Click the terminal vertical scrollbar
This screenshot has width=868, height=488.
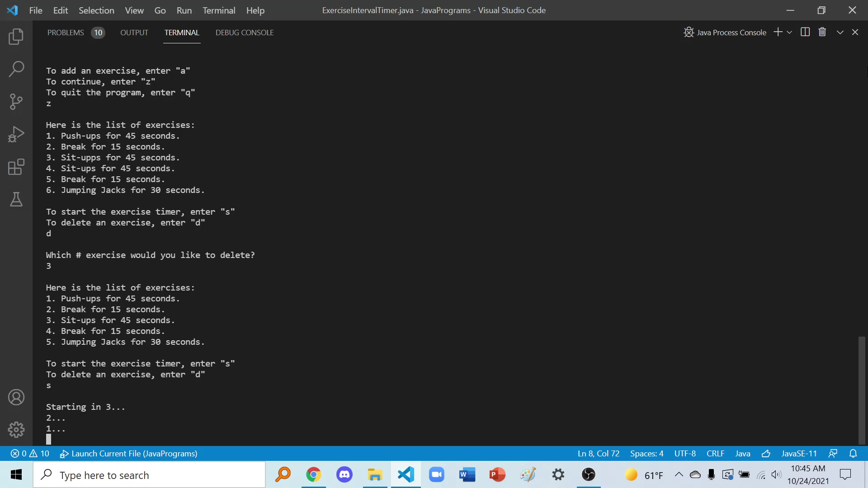[x=862, y=389]
